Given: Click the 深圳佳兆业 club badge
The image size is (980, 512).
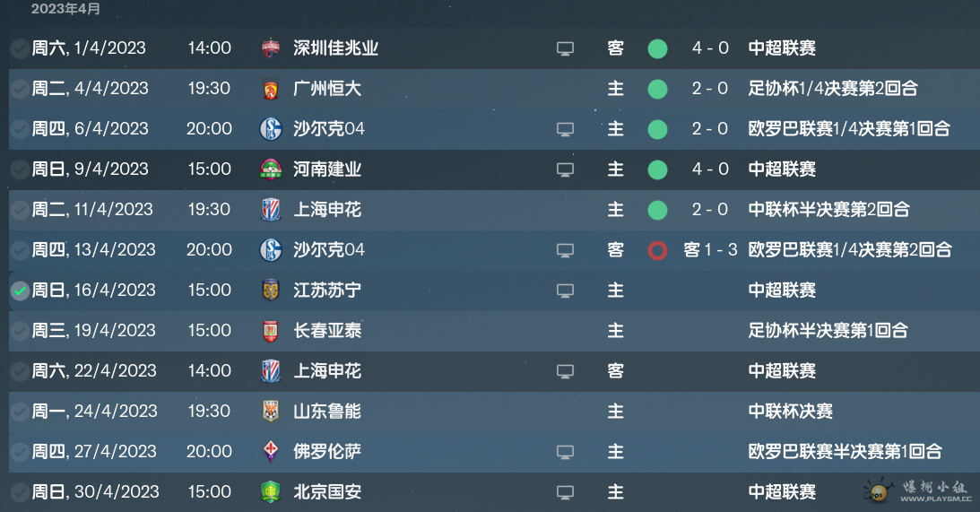Looking at the screenshot, I should tap(271, 48).
